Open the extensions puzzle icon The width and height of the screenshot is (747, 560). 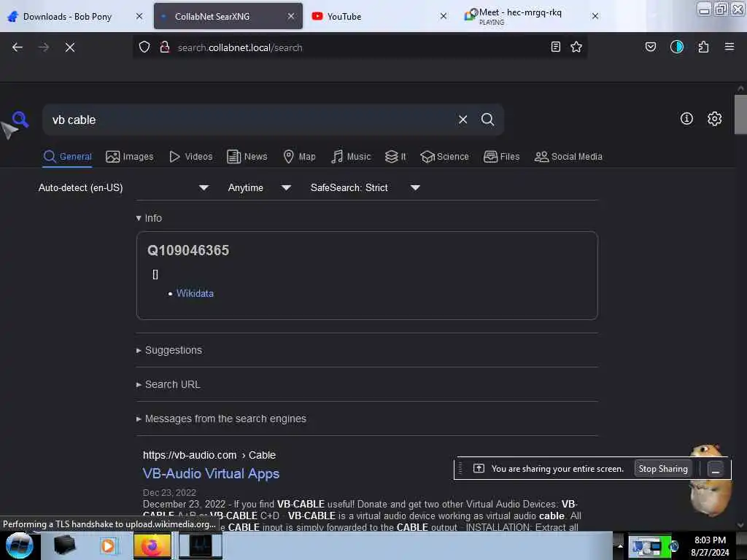coord(703,47)
